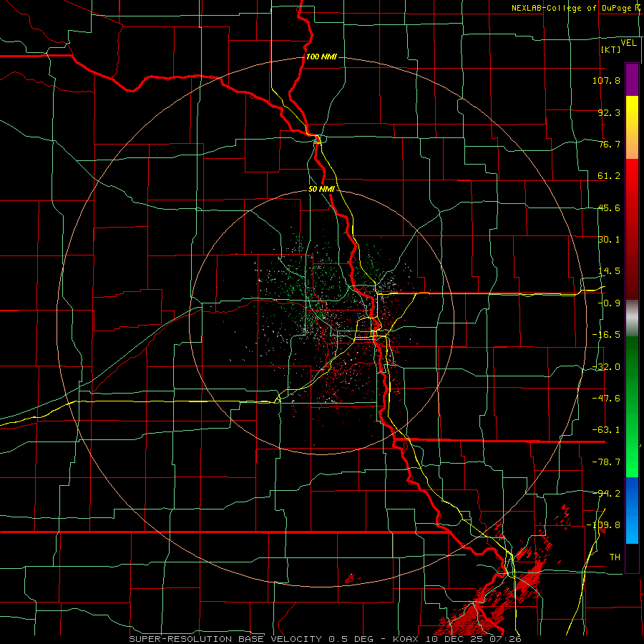Click the 14.5 velocity scale value
The width and height of the screenshot is (644, 644).
click(609, 271)
